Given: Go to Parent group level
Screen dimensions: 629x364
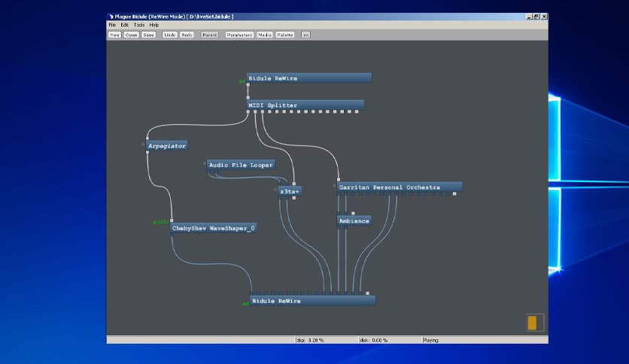Looking at the screenshot, I should click(x=209, y=35).
